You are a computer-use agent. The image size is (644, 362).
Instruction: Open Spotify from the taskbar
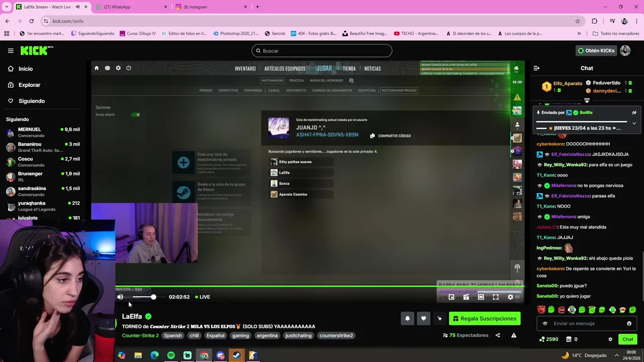coord(171,355)
